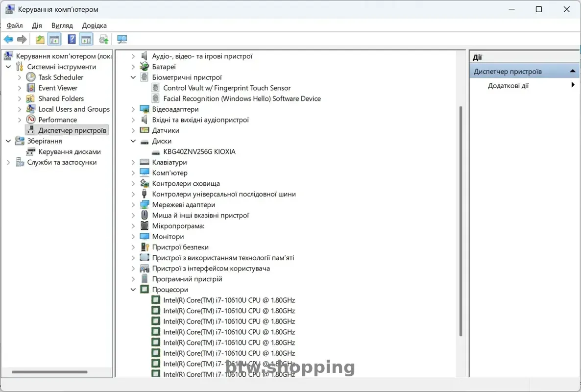The width and height of the screenshot is (581, 392).
Task: Click the blue Help question mark icon
Action: pos(72,40)
